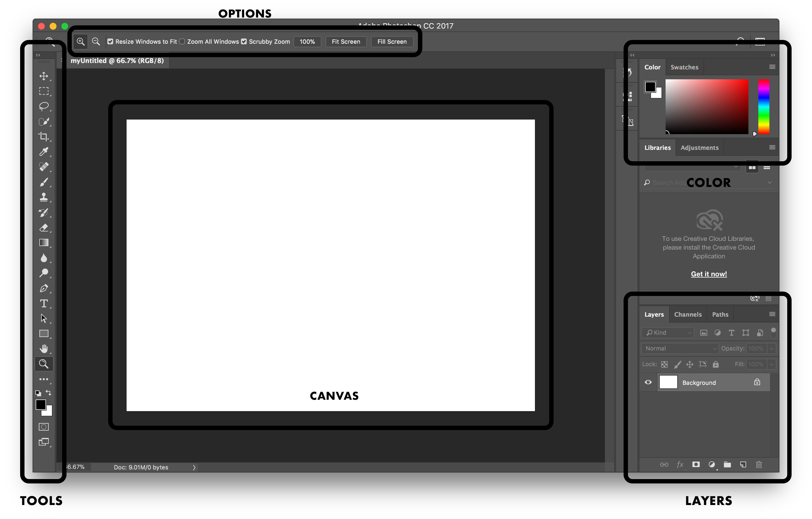Image resolution: width=812 pixels, height=519 pixels.
Task: Select the Brush tool
Action: point(44,182)
